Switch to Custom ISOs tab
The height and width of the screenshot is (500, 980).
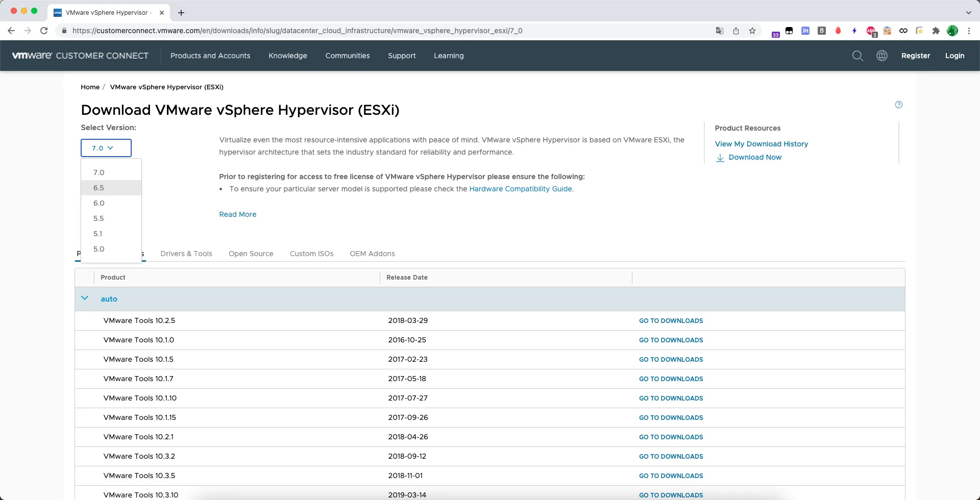(x=311, y=254)
